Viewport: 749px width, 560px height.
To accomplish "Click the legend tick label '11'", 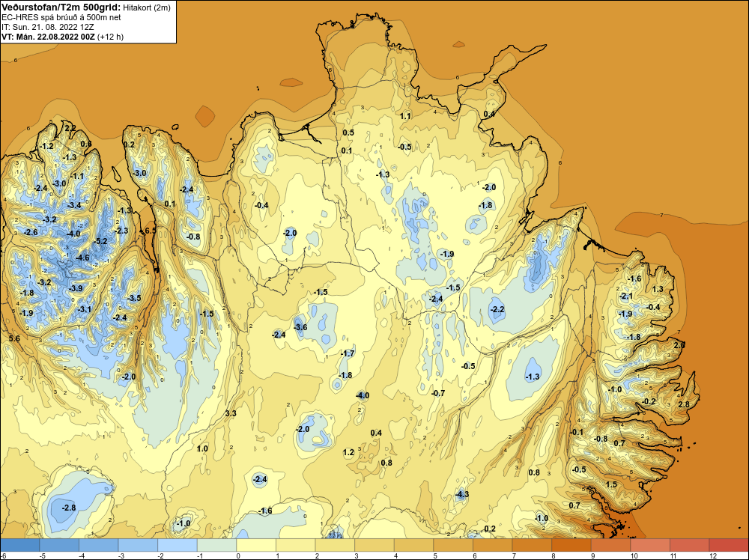I will point(673,556).
